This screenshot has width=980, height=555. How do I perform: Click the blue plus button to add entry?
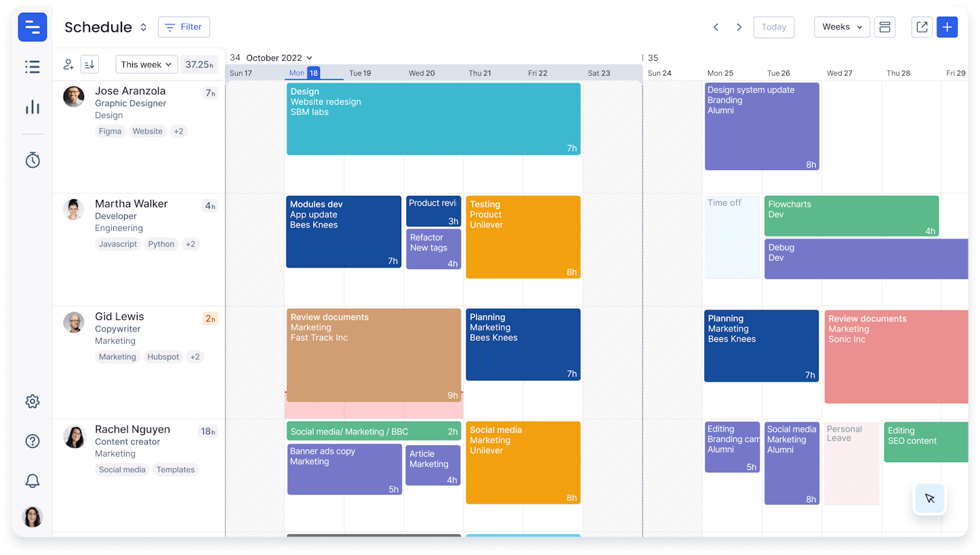pyautogui.click(x=947, y=27)
